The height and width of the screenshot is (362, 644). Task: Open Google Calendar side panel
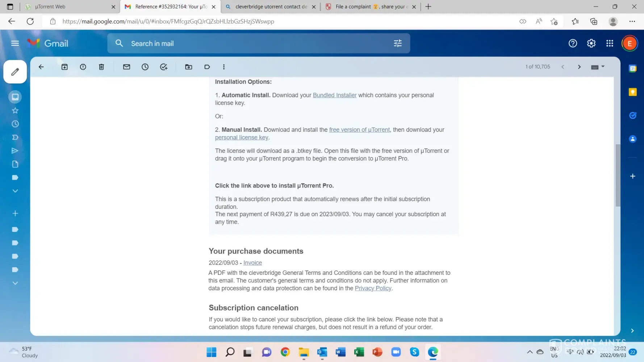(633, 68)
